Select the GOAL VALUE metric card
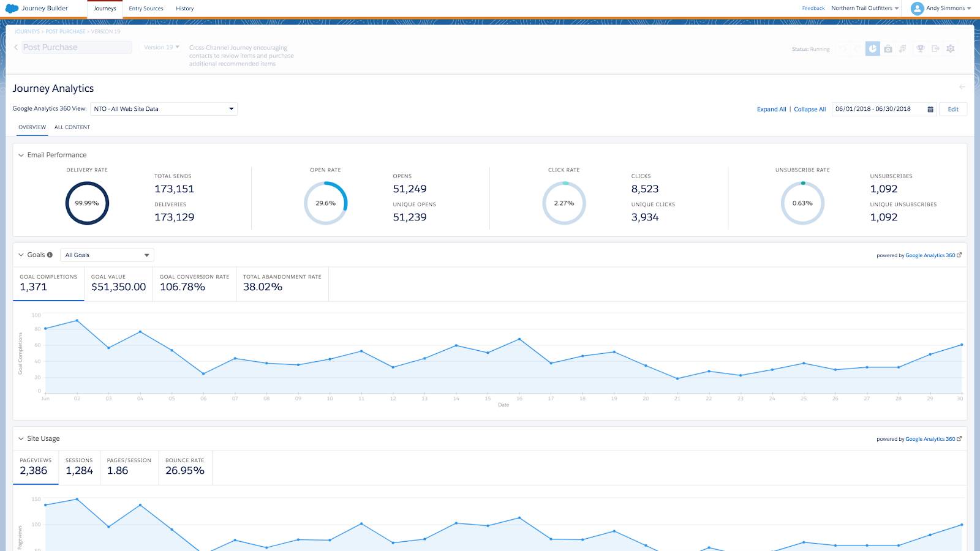980x551 pixels. tap(118, 283)
